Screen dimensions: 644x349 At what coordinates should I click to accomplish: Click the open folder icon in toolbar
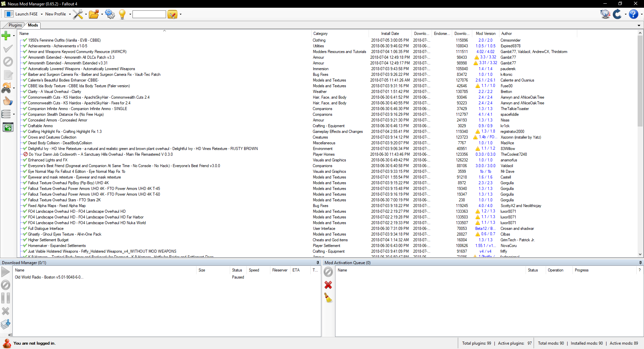(94, 14)
